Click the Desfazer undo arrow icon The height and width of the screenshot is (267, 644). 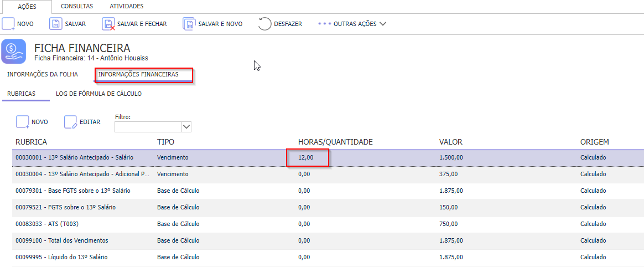[x=265, y=24]
